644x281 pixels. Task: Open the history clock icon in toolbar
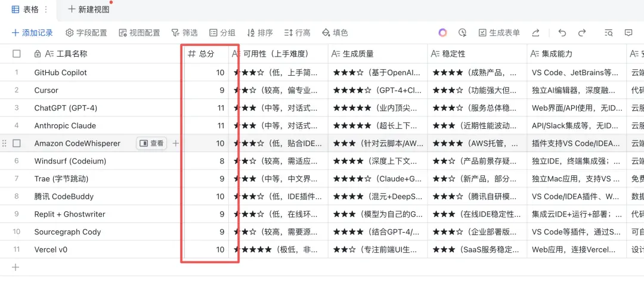(x=462, y=33)
